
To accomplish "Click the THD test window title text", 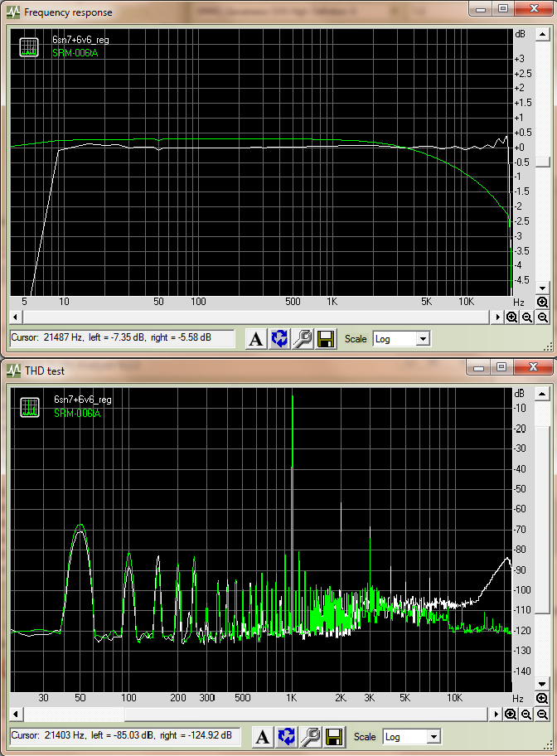I will (45, 371).
